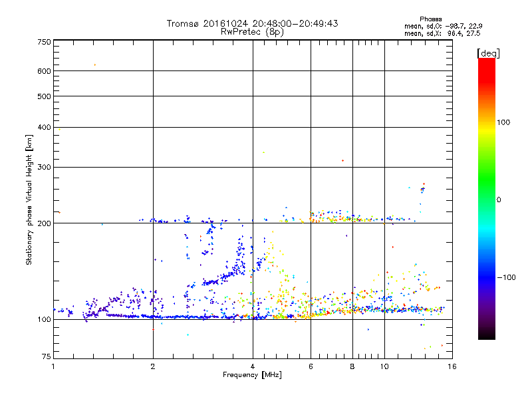This screenshot has width=532, height=399.
Task: Click the x-axis tick label '10'
Action: coord(384,366)
